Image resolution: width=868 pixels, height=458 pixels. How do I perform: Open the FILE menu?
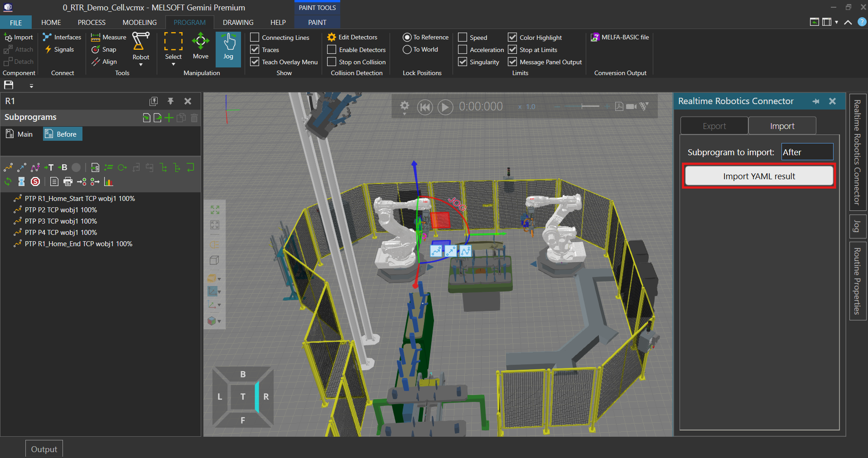tap(16, 22)
